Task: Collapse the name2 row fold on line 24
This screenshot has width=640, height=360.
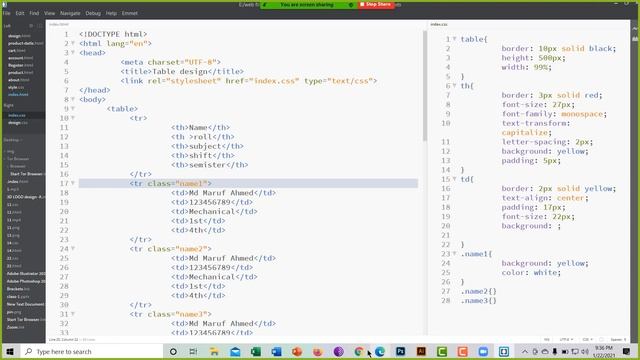Action: (73, 249)
